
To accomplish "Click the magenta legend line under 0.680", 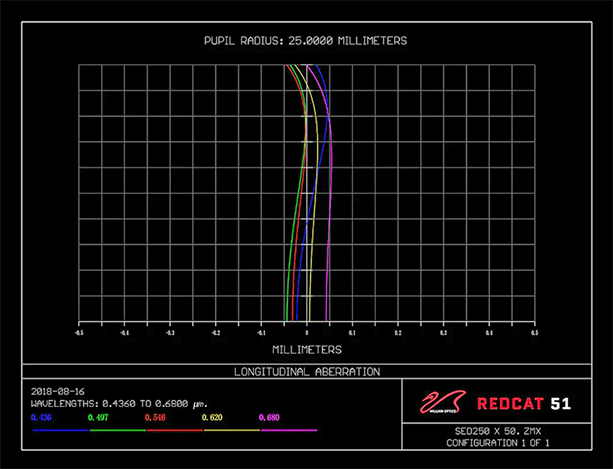I will (288, 430).
